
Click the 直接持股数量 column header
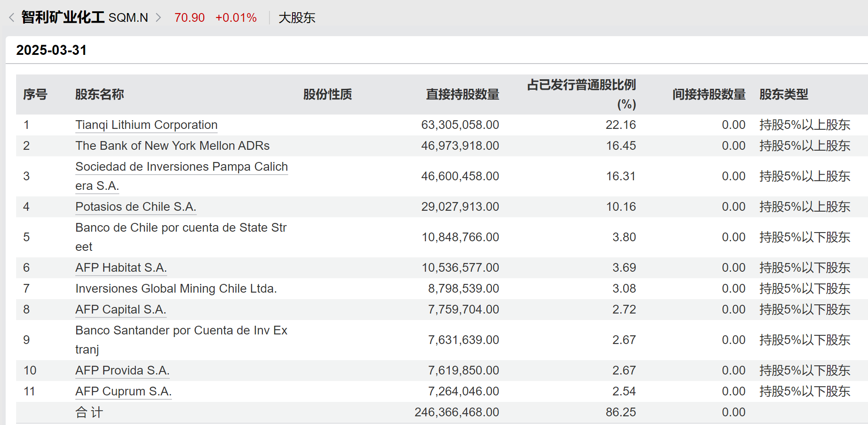pos(462,94)
